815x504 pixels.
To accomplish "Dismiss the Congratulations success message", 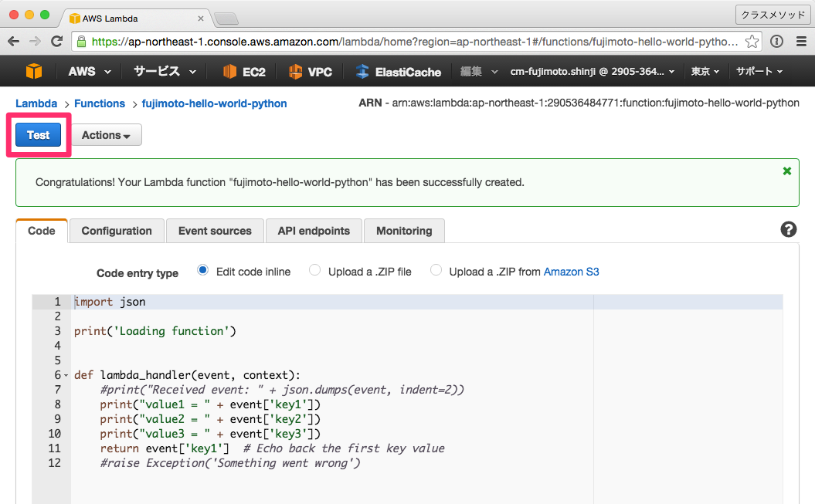I will coord(786,171).
